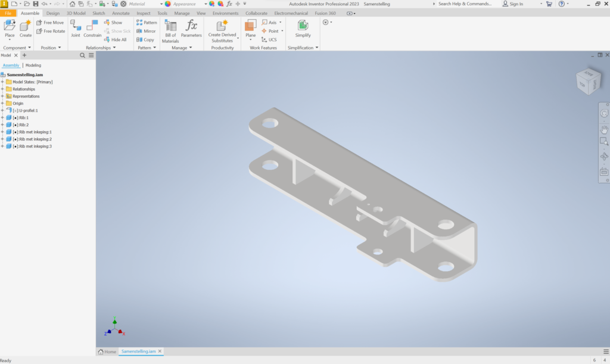Select the Joint tool

coord(76,26)
